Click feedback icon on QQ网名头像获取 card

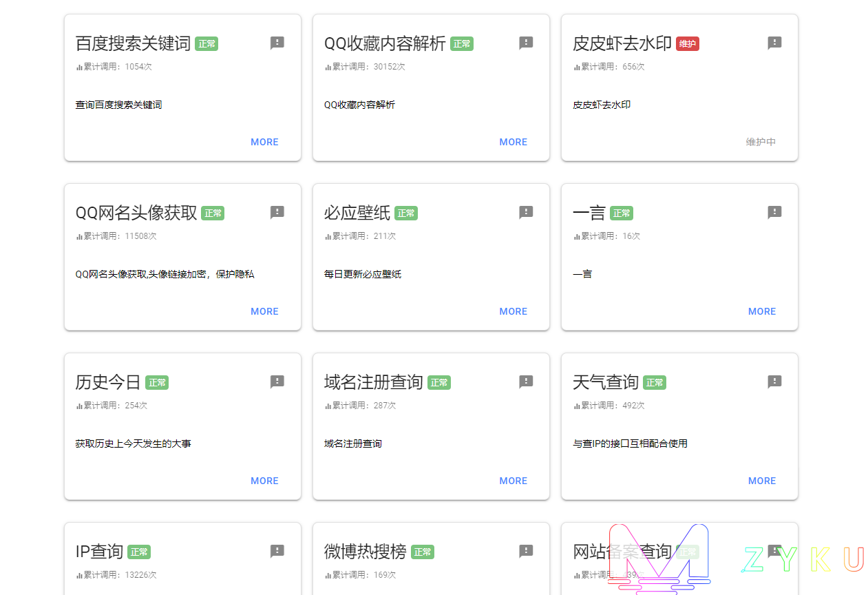(277, 213)
